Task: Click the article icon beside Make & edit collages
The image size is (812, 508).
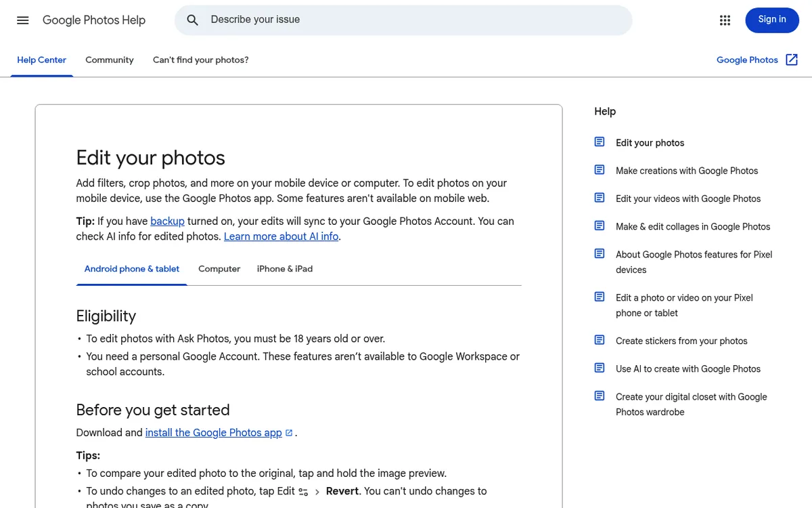Action: tap(600, 226)
